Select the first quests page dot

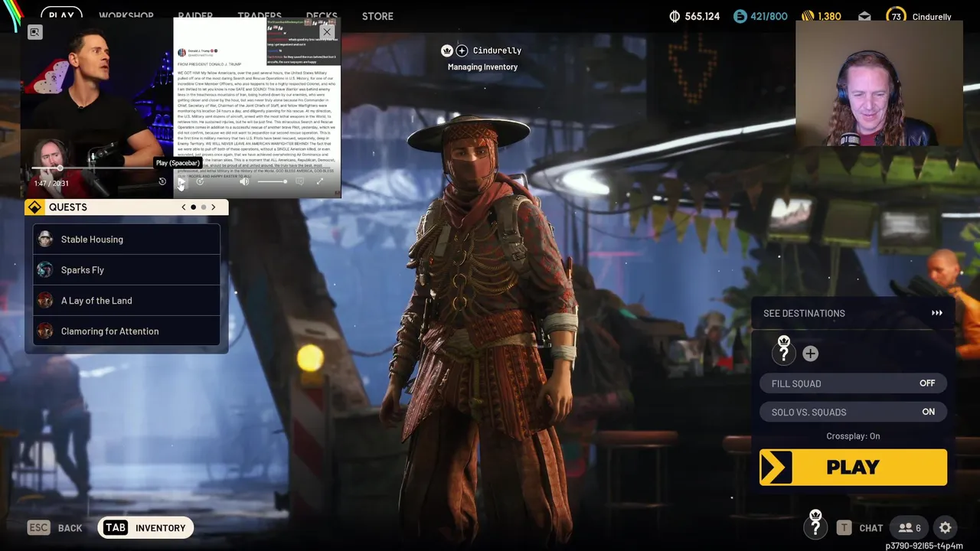pos(193,207)
